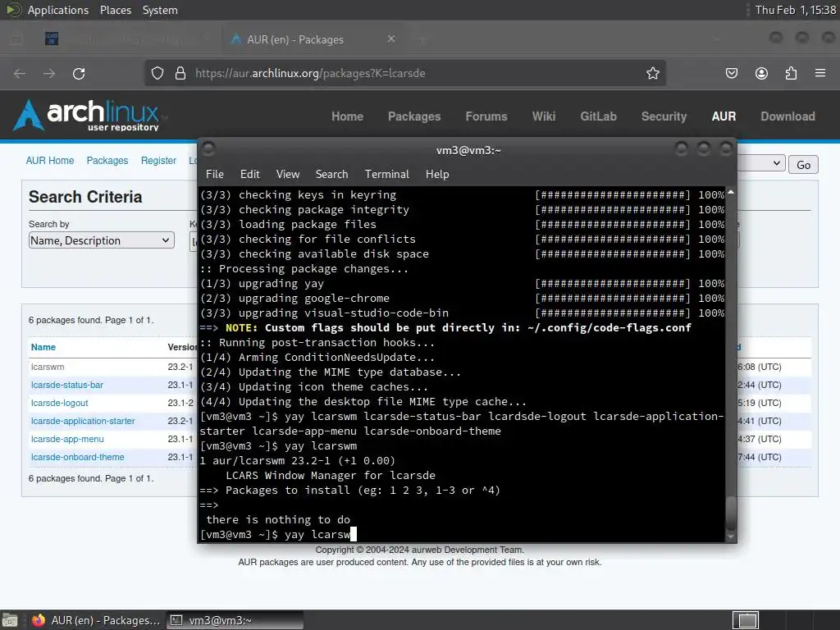Open the Register link

158,160
